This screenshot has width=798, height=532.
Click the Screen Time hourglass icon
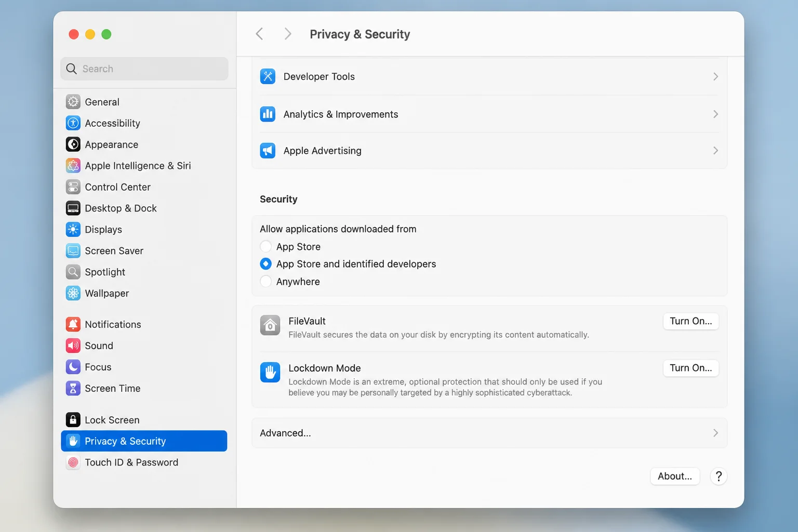pos(73,389)
